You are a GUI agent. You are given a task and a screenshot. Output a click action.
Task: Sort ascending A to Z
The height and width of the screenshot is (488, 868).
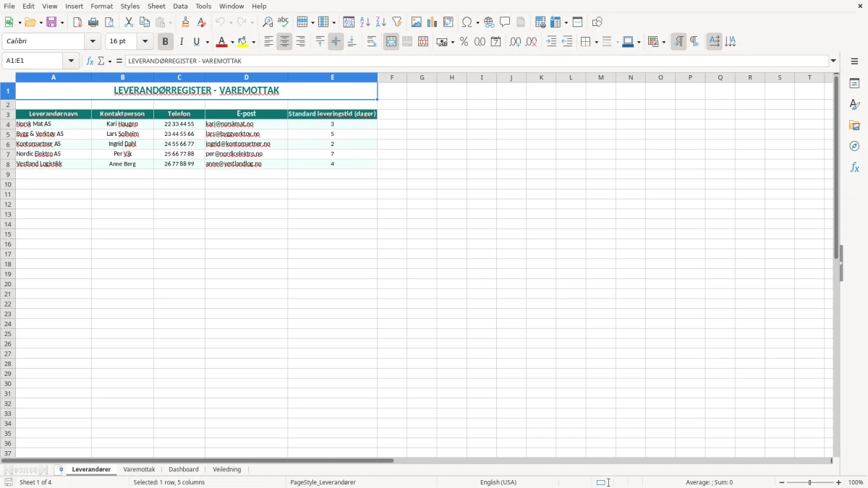click(365, 22)
